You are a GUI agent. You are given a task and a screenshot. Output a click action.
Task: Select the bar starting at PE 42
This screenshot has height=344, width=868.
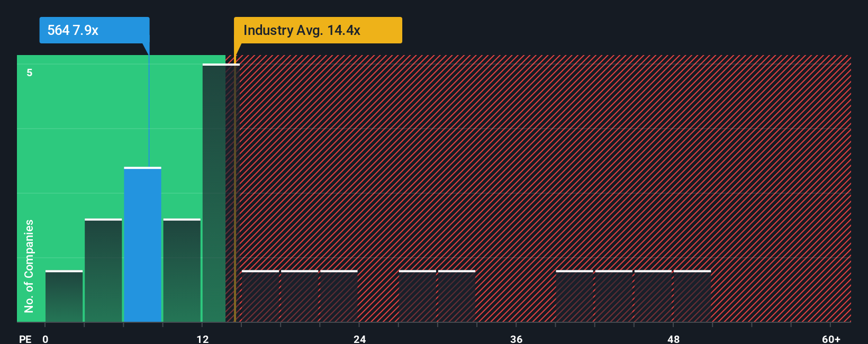614,296
